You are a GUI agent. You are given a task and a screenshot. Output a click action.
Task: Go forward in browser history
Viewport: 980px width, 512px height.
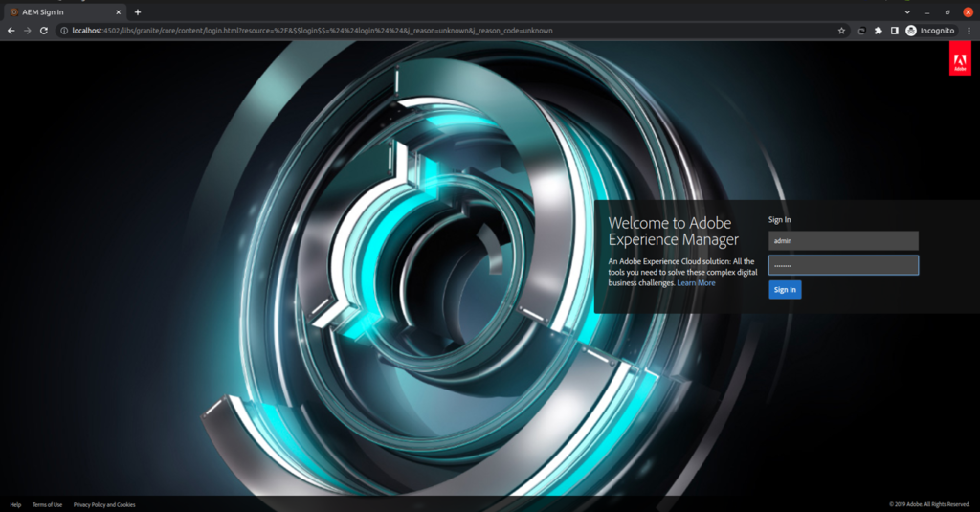point(28,31)
